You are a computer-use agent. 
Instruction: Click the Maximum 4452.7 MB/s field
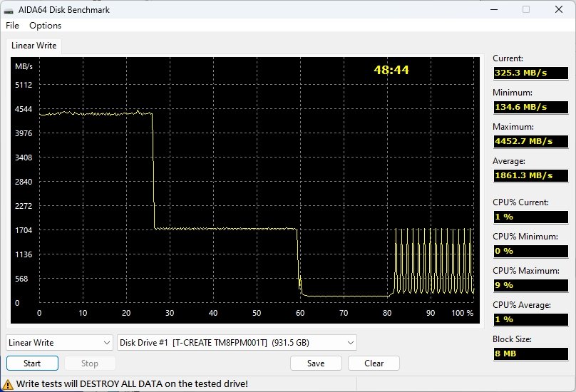click(x=531, y=141)
